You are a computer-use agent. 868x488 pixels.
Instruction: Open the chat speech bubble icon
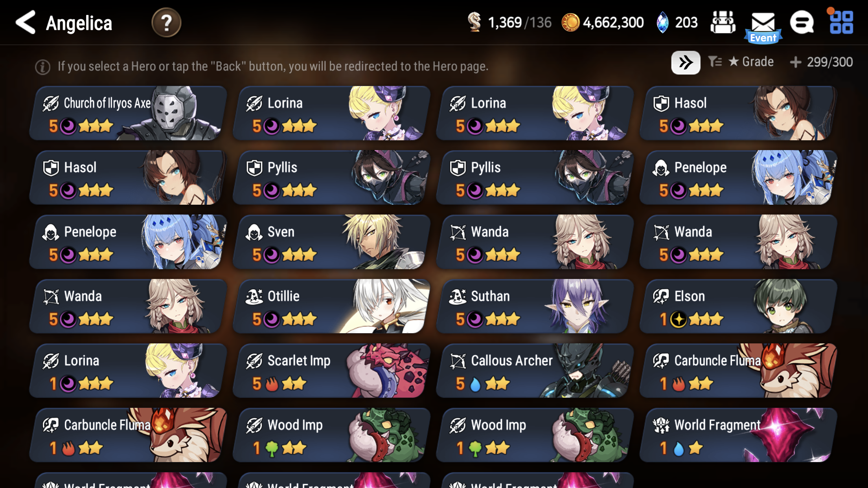click(x=802, y=23)
